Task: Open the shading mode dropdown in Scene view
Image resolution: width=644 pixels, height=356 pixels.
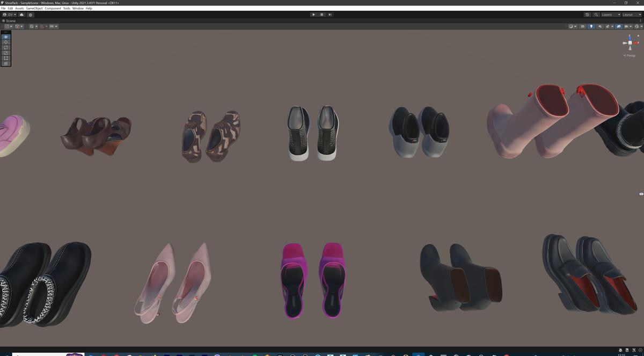Action: (x=571, y=26)
